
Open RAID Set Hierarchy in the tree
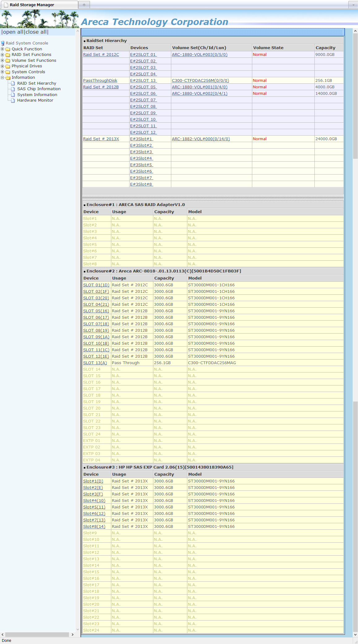(36, 83)
